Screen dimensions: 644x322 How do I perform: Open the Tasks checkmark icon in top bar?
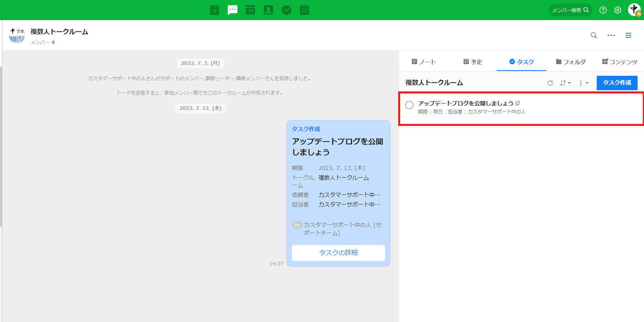tap(287, 10)
